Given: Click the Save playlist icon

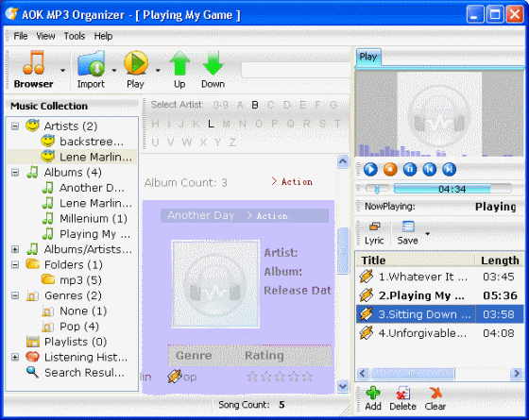Looking at the screenshot, I should [408, 227].
